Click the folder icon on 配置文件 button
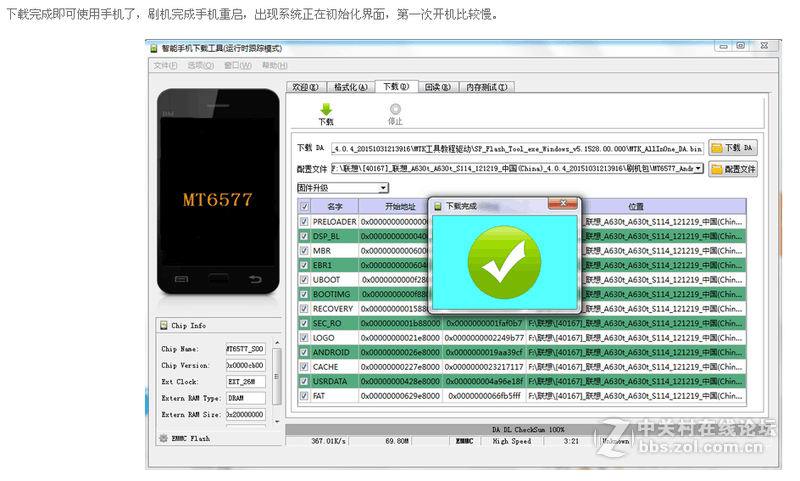800x481 pixels. (717, 169)
